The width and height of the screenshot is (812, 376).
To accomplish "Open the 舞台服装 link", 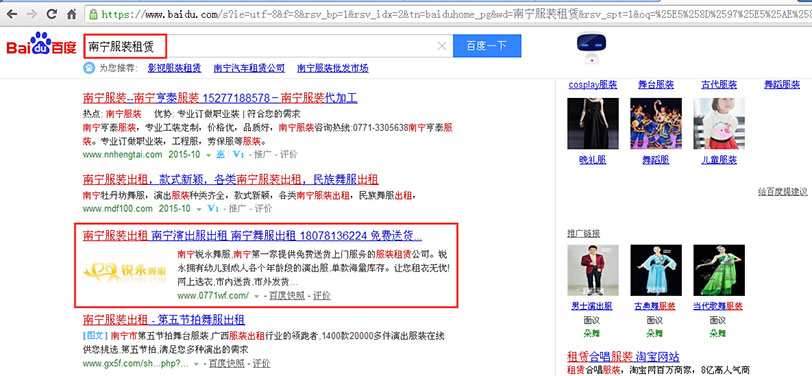I will (656, 85).
